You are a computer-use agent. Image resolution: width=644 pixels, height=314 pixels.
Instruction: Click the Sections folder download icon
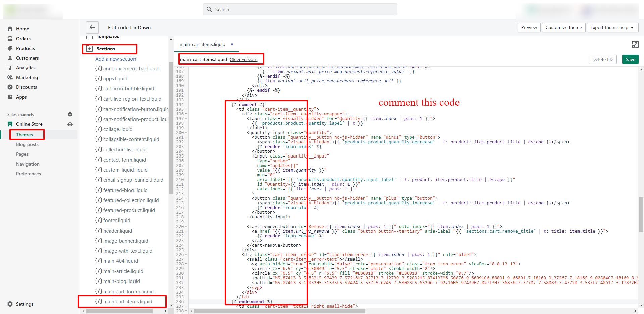pyautogui.click(x=89, y=49)
